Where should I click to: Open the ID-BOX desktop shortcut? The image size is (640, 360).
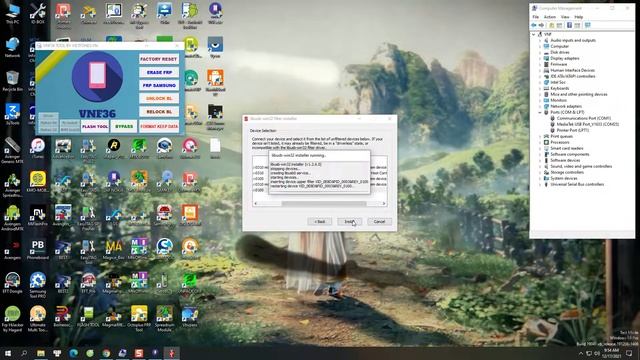(x=38, y=13)
